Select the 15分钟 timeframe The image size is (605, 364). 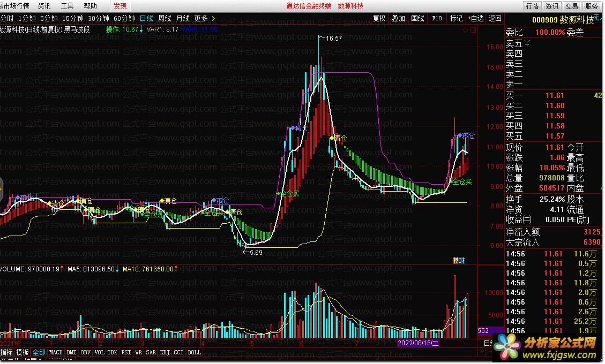73,19
